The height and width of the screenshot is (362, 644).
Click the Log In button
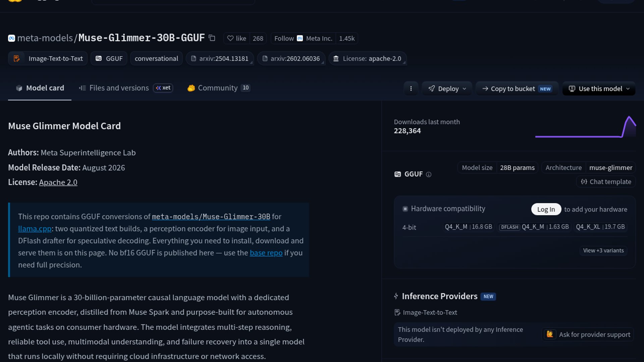[546, 209]
